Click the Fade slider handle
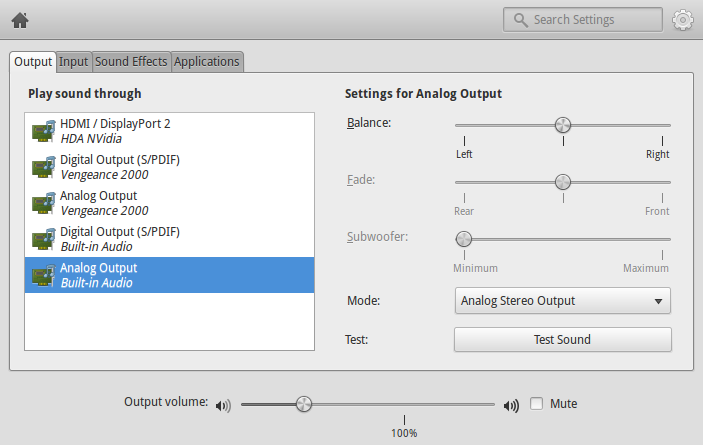The width and height of the screenshot is (703, 445). [563, 182]
